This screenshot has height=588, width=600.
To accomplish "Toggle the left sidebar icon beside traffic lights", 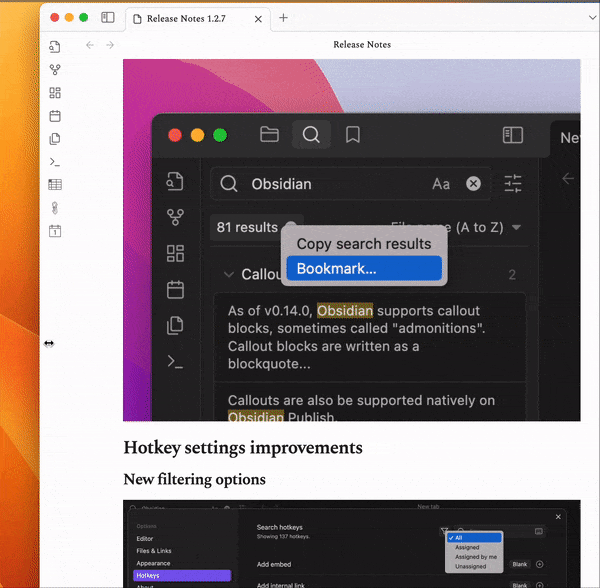I will (108, 17).
